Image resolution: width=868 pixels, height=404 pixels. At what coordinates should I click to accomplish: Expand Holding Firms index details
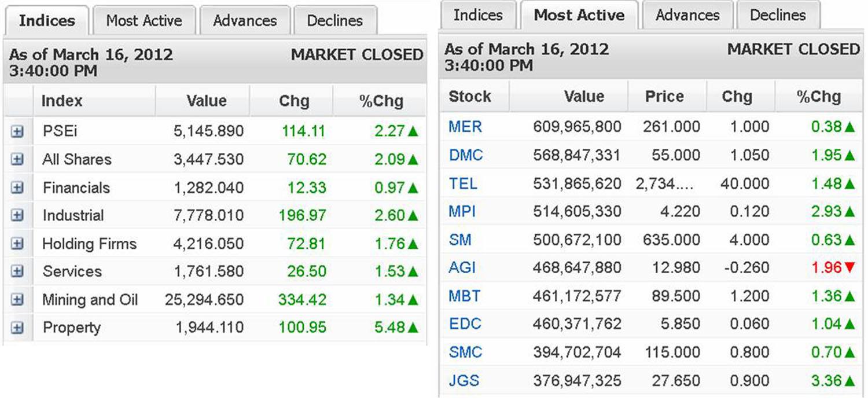(x=17, y=244)
